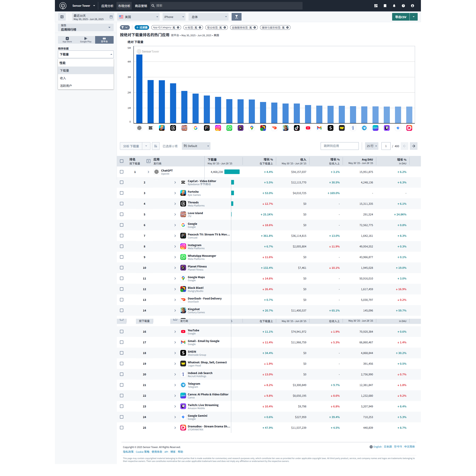Check the select-all header checkbox
Image resolution: width=476 pixels, height=476 pixels.
pos(121,161)
